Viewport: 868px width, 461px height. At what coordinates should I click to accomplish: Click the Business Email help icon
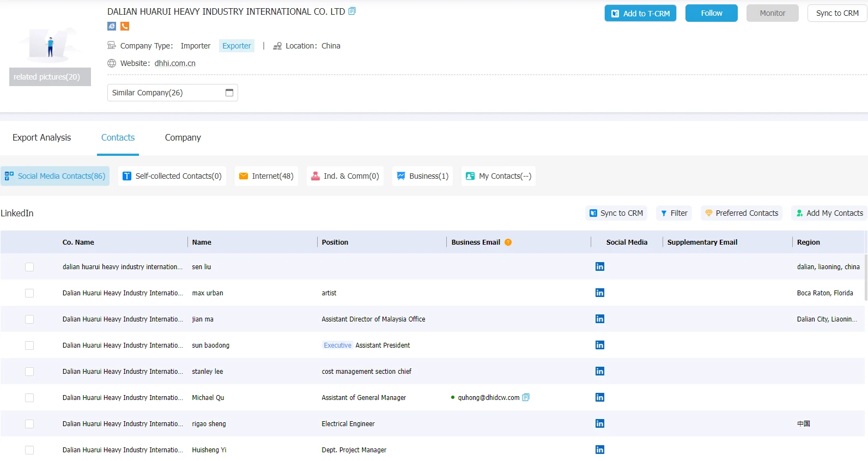(508, 242)
